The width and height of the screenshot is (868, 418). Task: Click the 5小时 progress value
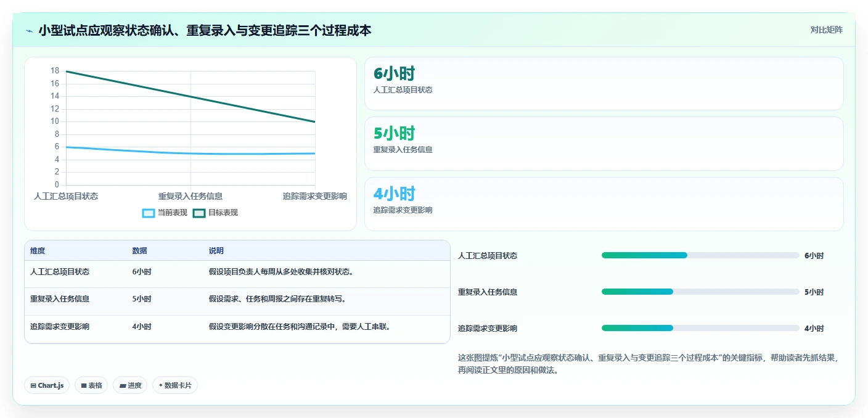(x=814, y=292)
